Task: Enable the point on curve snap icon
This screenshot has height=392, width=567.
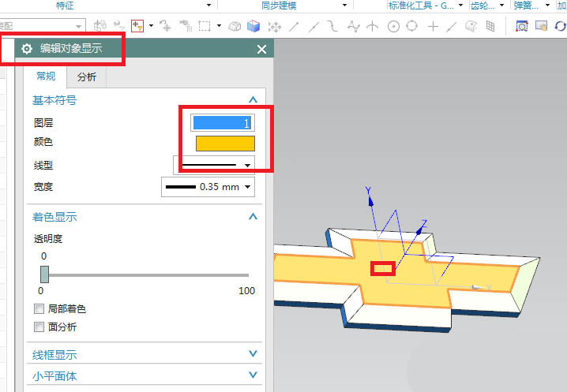Action: 451,27
